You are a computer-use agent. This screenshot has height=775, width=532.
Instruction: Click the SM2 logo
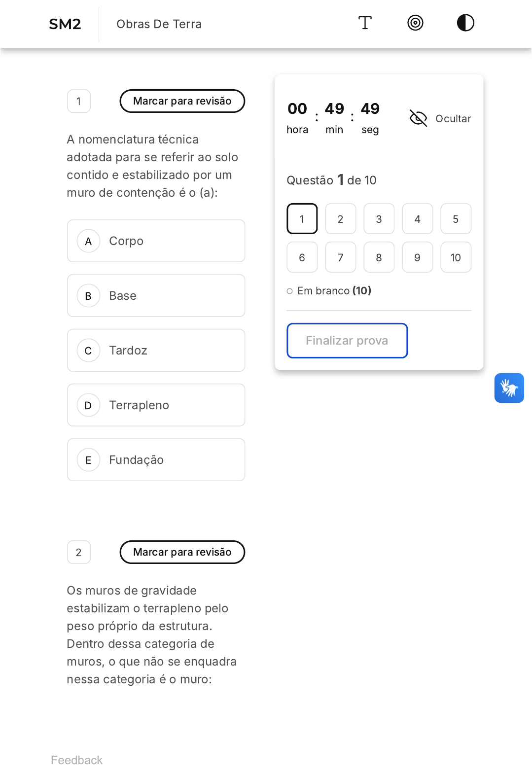pyautogui.click(x=65, y=24)
